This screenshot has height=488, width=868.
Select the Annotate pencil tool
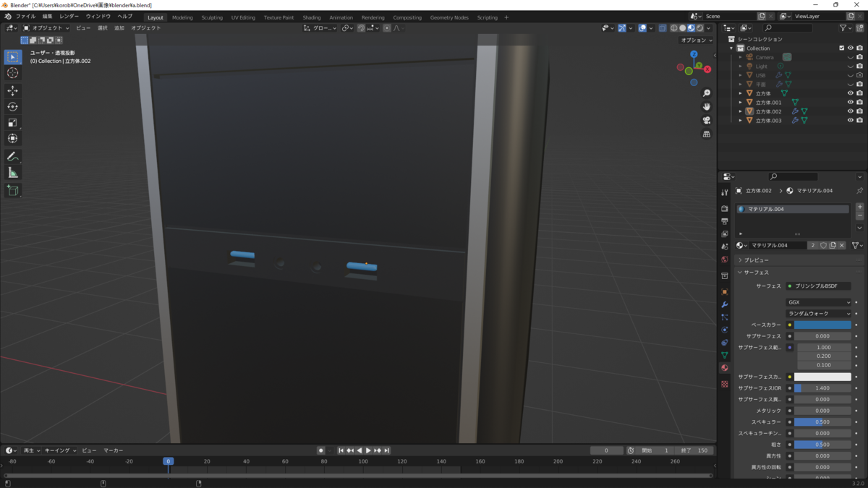13,157
